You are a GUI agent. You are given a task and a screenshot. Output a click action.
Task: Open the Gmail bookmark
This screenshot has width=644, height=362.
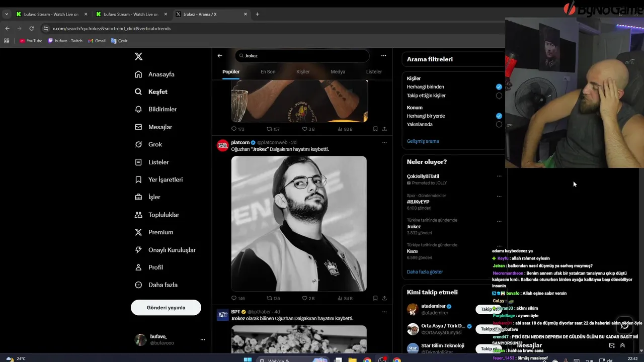pos(97,41)
